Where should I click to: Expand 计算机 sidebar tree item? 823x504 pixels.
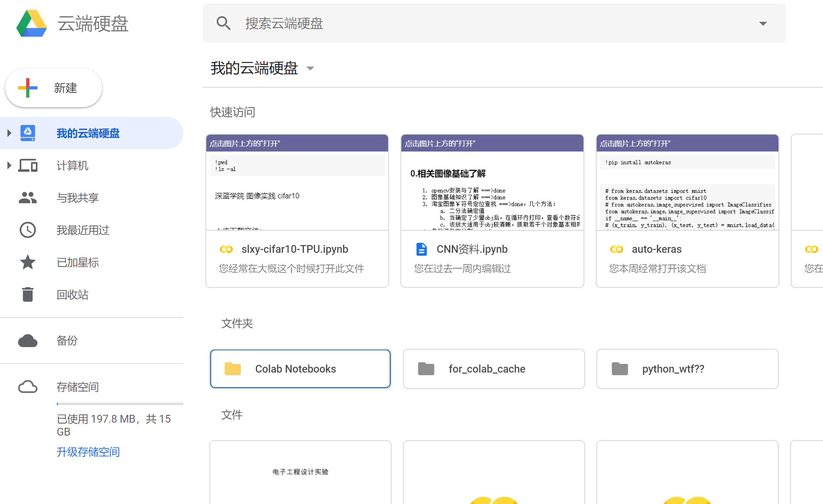pyautogui.click(x=9, y=165)
